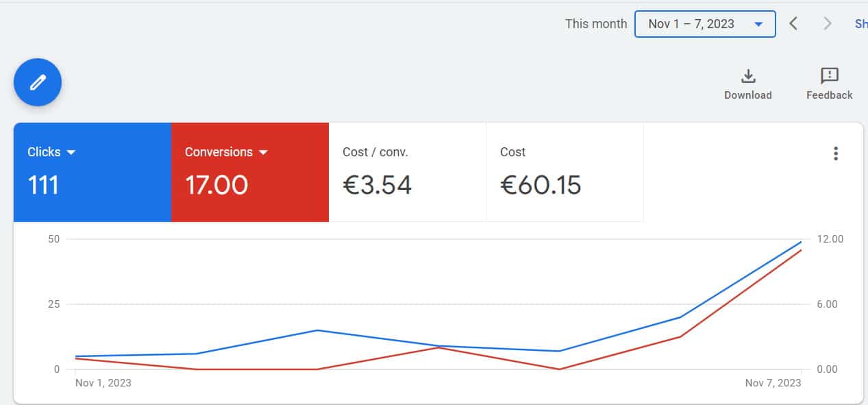Screen dimensions: 868x405
Task: Click the red Conversions scorecard tile
Action: point(250,172)
